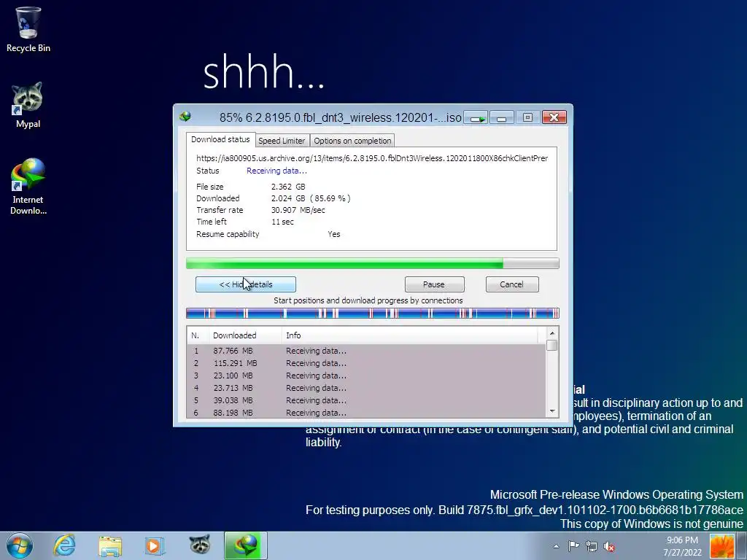The height and width of the screenshot is (560, 747).
Task: Select connection row with 115.291 MB
Action: [x=366, y=363]
